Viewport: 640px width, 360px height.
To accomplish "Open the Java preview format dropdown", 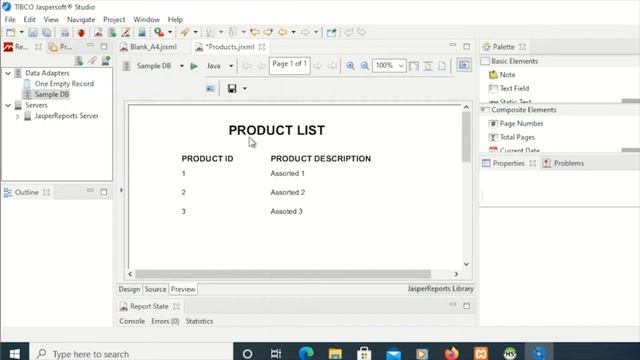I will coord(231,66).
